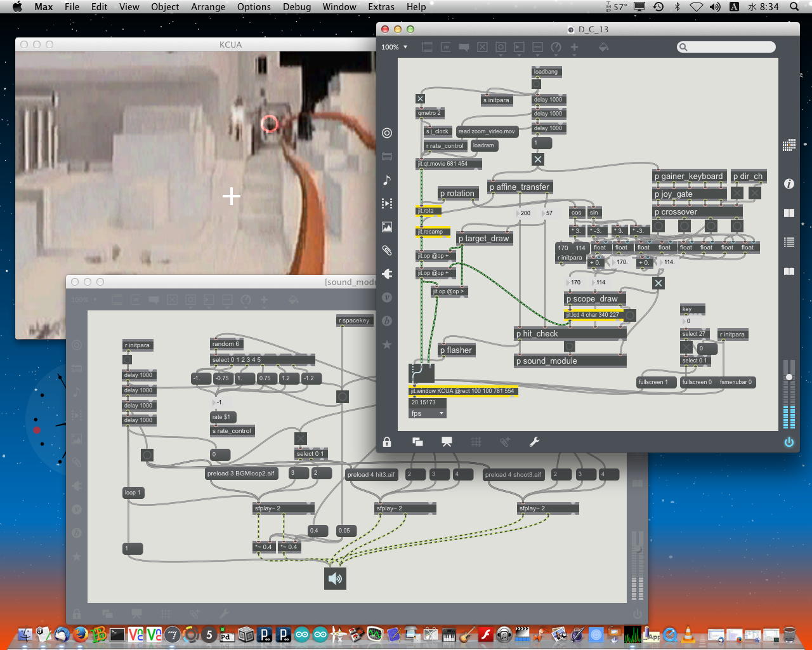Click the first object icon in D_C_13 top toolbar
Screen dimensions: 812x650
pyautogui.click(x=427, y=47)
